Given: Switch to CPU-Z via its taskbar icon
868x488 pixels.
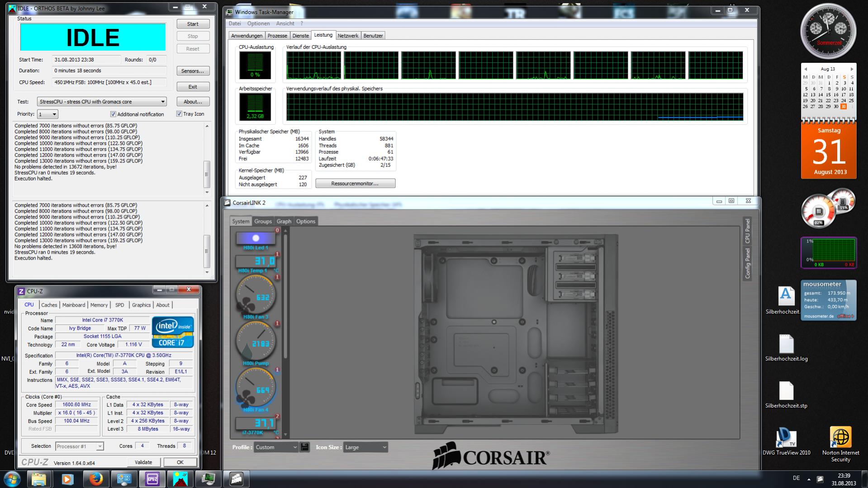Looking at the screenshot, I should tap(152, 479).
